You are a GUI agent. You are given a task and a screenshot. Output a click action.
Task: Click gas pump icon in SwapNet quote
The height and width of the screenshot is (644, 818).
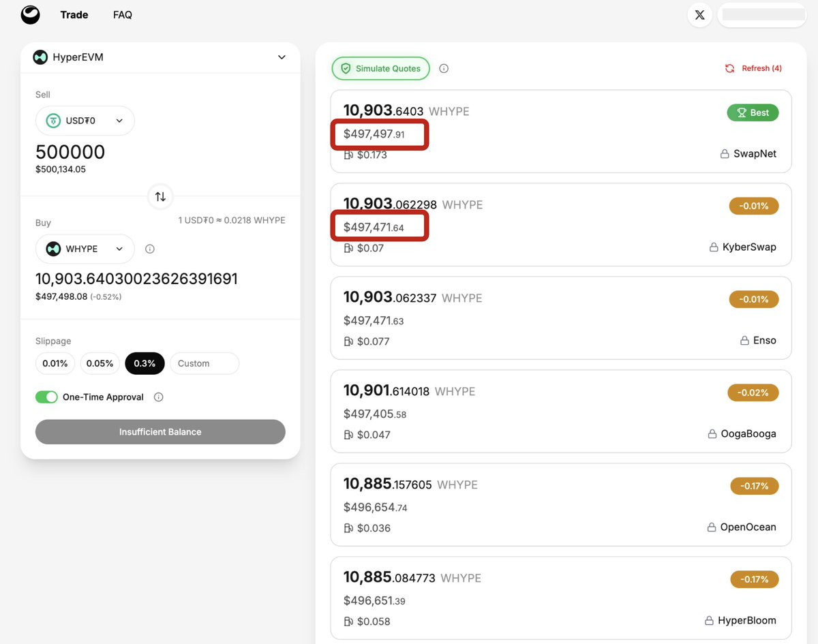pos(348,155)
